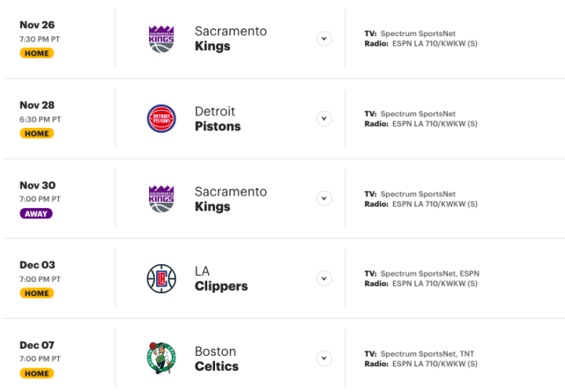Expand the LA Clippers game details chevron
The height and width of the screenshot is (392, 565).
click(x=324, y=278)
